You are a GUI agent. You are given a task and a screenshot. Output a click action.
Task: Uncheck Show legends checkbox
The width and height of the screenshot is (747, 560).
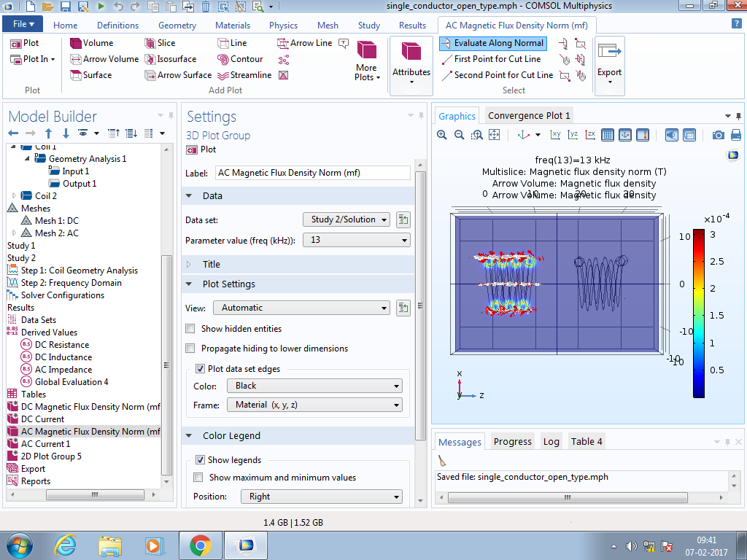(x=201, y=459)
